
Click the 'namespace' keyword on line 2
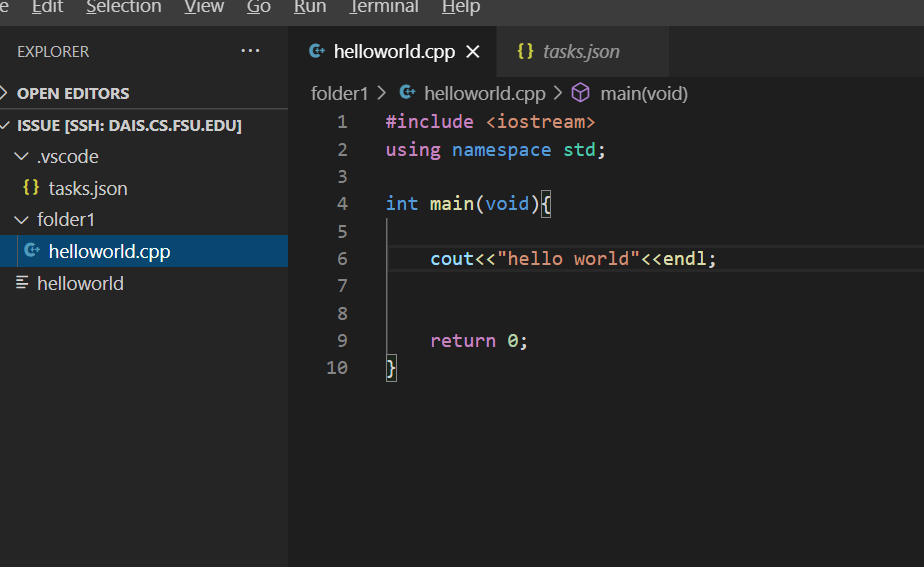click(501, 150)
